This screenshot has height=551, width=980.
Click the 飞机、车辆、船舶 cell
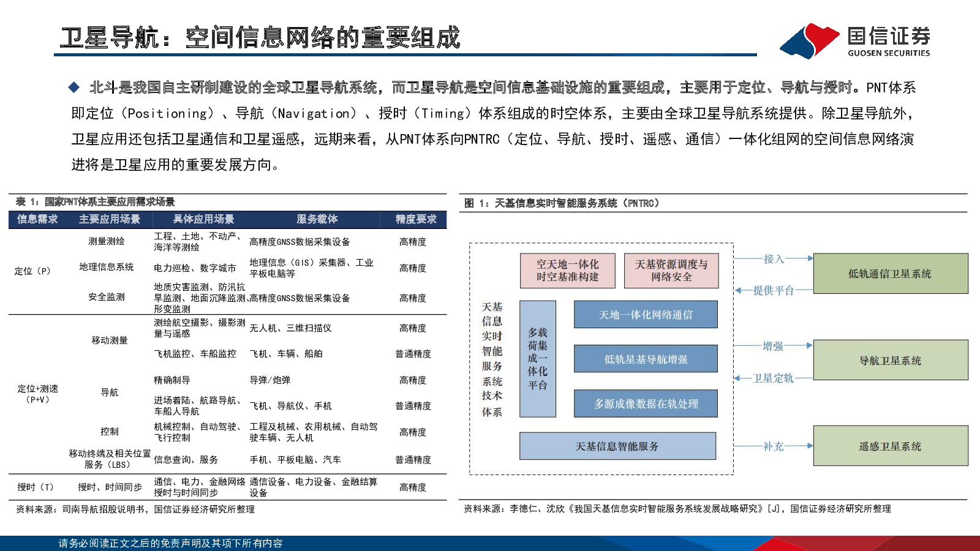(x=286, y=354)
